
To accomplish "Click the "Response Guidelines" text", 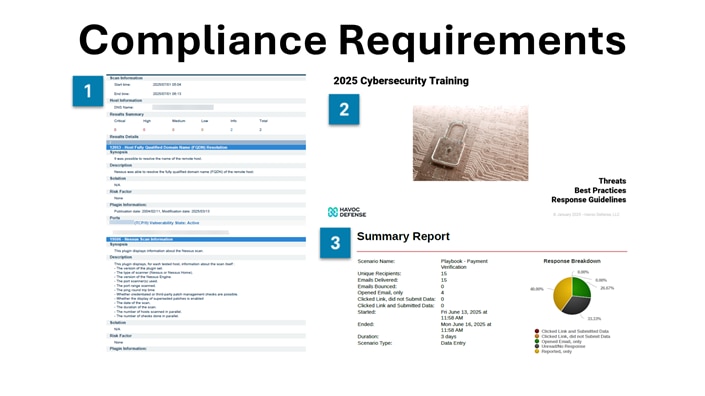I will pyautogui.click(x=589, y=200).
